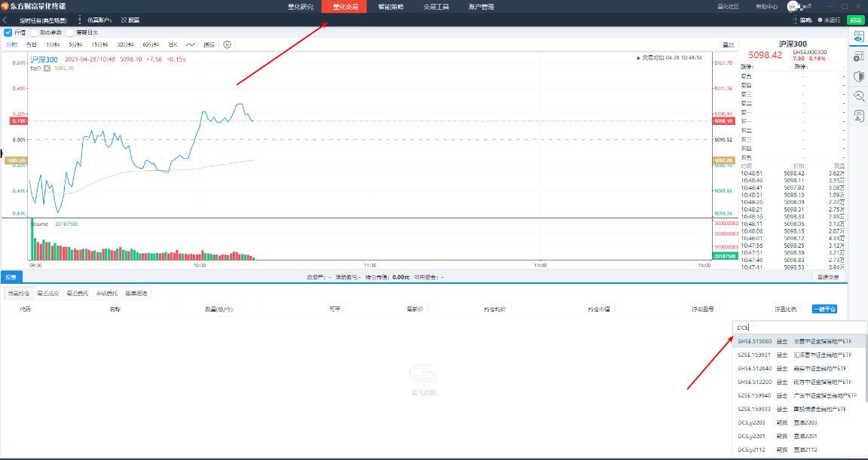Select SHSE.515060 from the suggestions

coord(799,341)
